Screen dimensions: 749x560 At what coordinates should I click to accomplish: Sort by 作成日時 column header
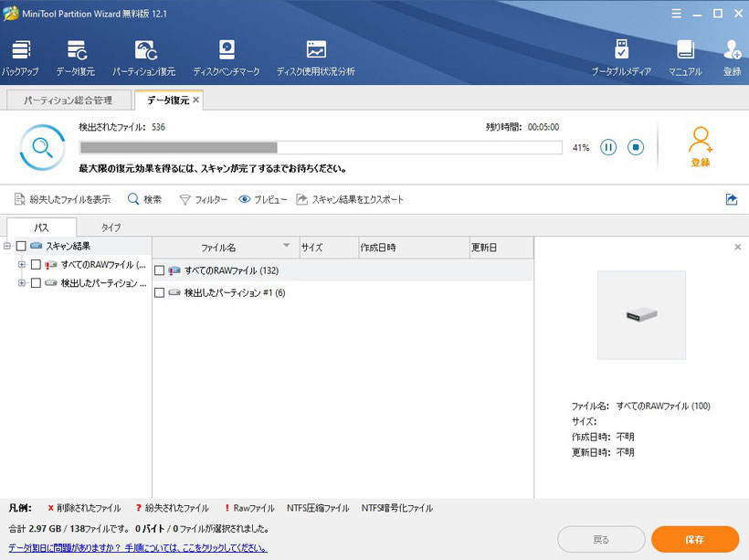coord(414,248)
